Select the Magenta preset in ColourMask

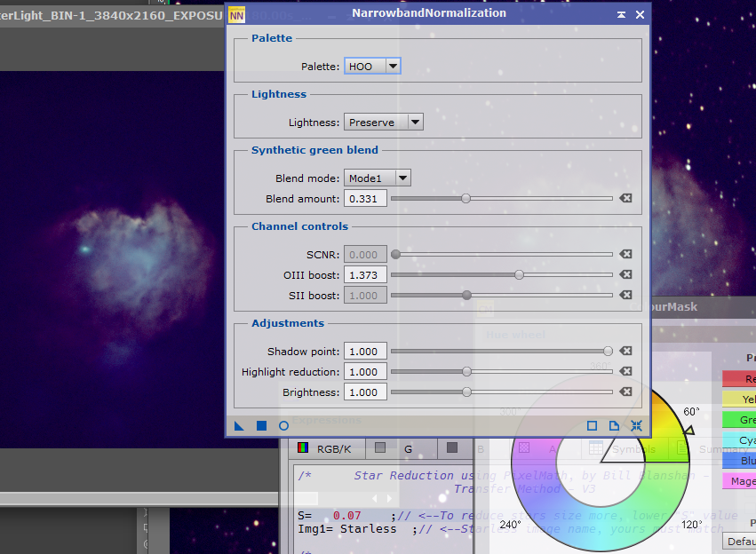click(x=739, y=481)
